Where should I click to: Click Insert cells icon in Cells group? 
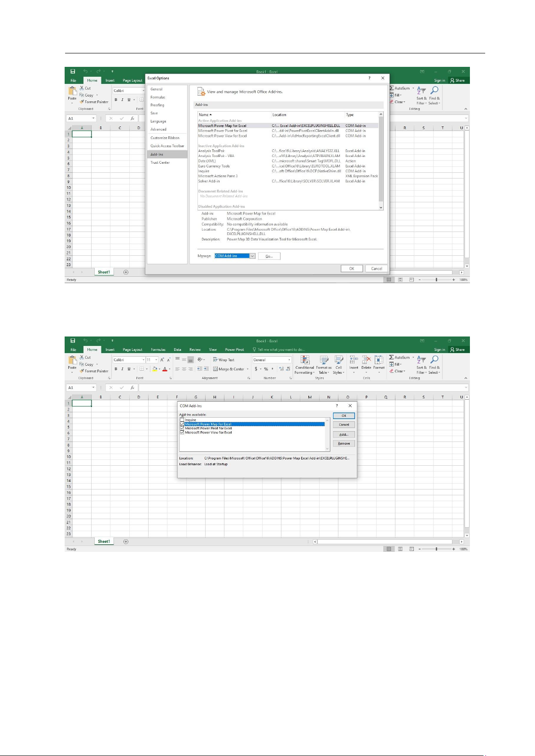click(x=354, y=364)
